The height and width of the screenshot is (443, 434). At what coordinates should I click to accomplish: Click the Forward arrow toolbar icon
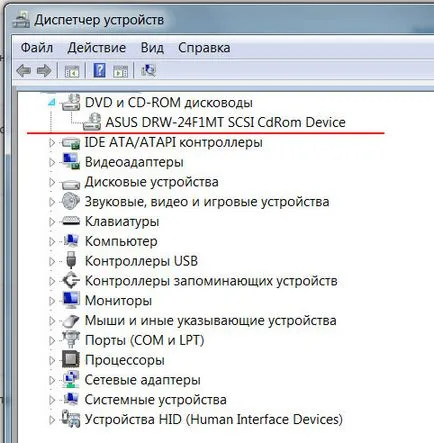pos(44,71)
